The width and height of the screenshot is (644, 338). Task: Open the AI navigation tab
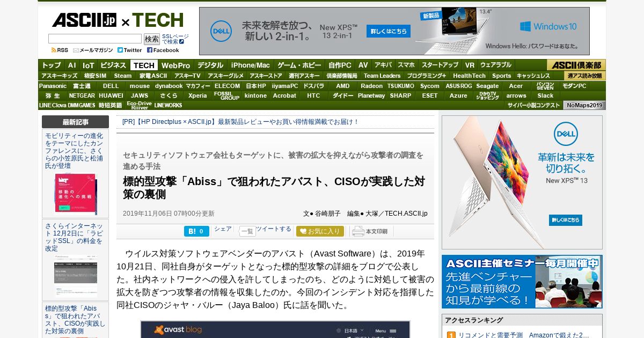pos(72,65)
